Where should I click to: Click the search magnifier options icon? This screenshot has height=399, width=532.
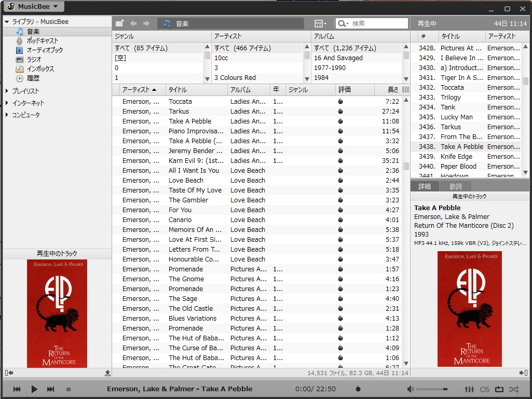click(x=343, y=23)
